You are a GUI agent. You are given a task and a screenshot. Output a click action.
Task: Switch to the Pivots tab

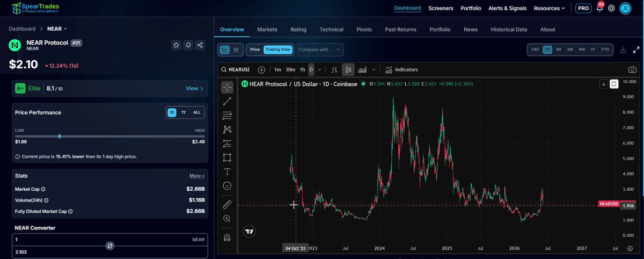click(x=364, y=30)
